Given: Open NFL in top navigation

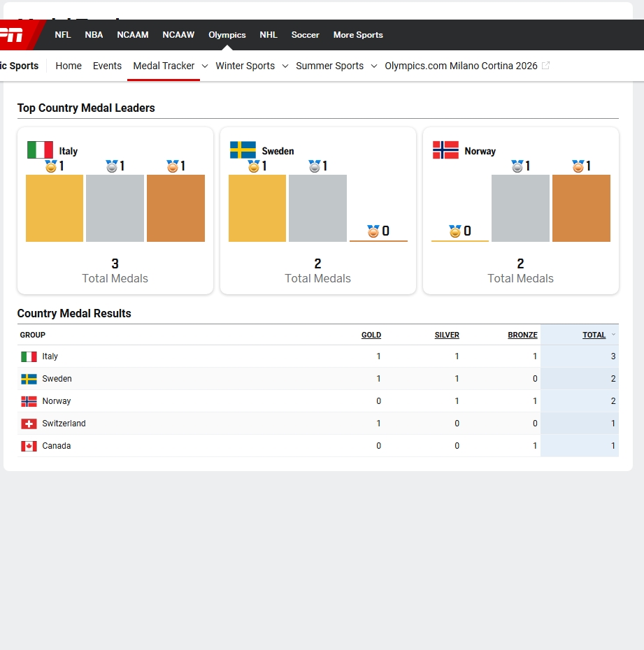Looking at the screenshot, I should click(x=63, y=35).
